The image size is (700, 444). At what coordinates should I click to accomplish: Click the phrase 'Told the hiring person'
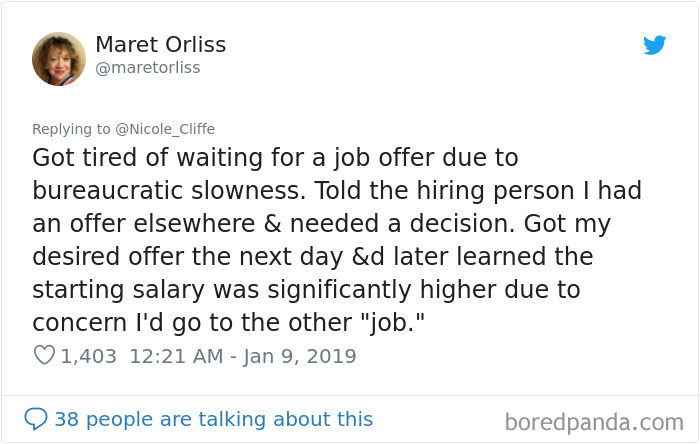tap(444, 191)
